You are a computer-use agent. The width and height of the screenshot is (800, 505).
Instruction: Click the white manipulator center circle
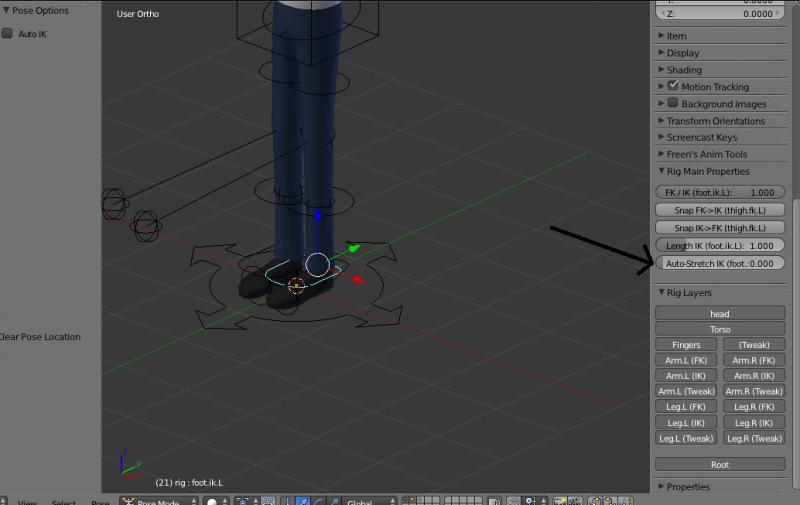317,265
